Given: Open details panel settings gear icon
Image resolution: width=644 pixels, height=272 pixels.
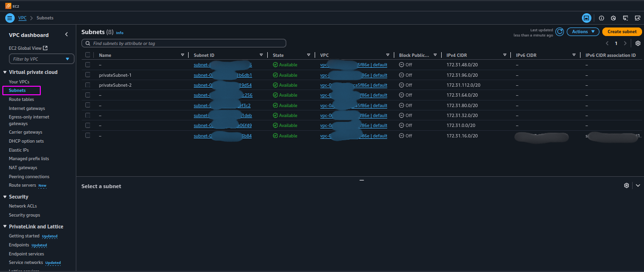Looking at the screenshot, I should click(626, 185).
